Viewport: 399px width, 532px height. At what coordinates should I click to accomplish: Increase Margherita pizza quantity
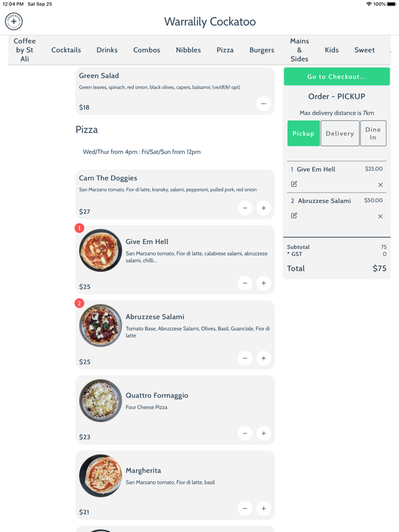coord(263,509)
